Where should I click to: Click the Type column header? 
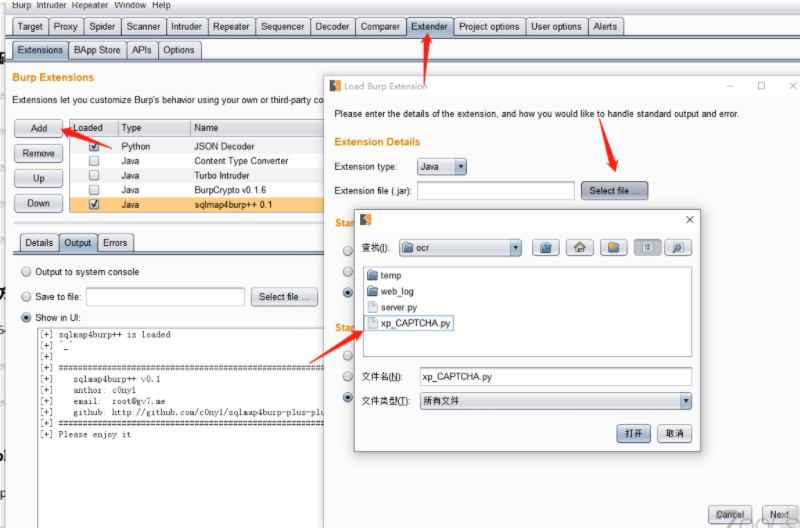(x=154, y=128)
